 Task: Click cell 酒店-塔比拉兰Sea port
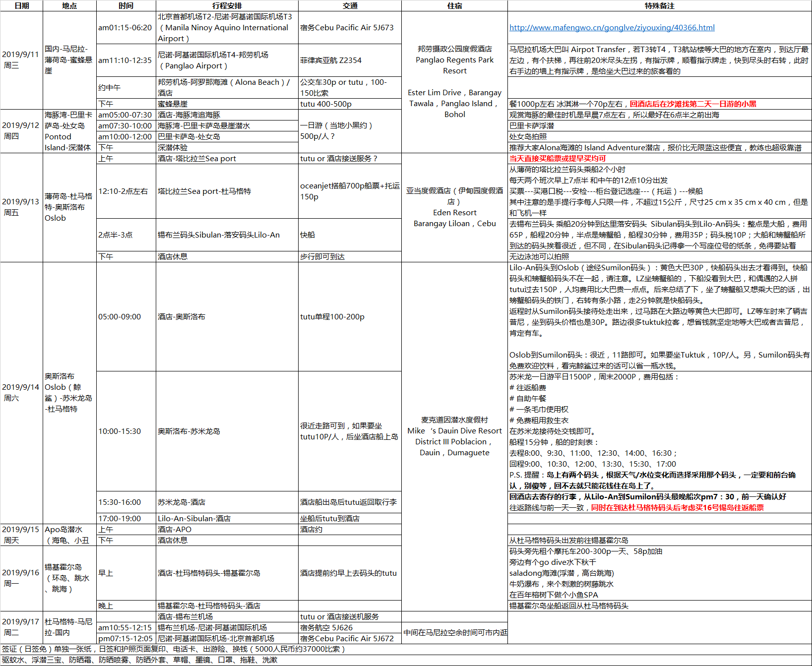pyautogui.click(x=227, y=159)
